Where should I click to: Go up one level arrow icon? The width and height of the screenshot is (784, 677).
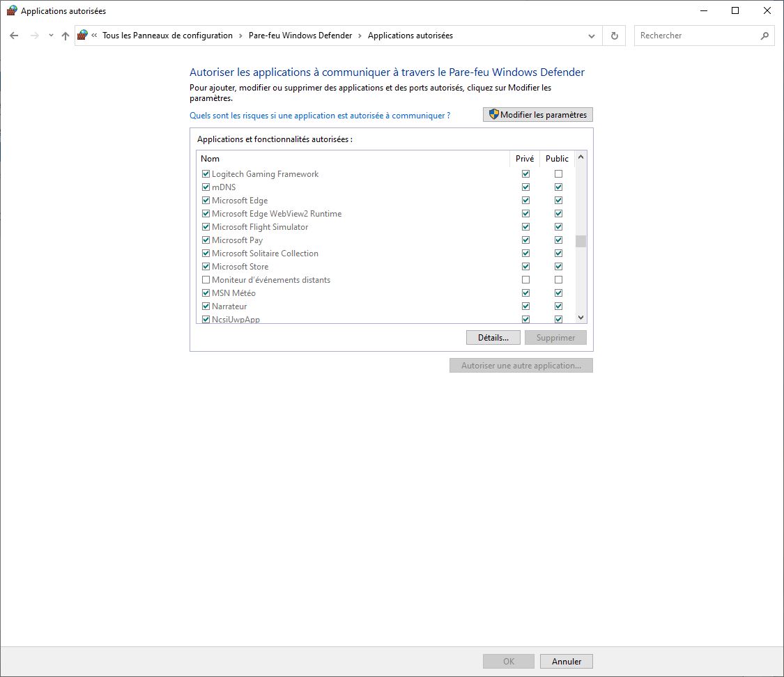pyautogui.click(x=66, y=36)
